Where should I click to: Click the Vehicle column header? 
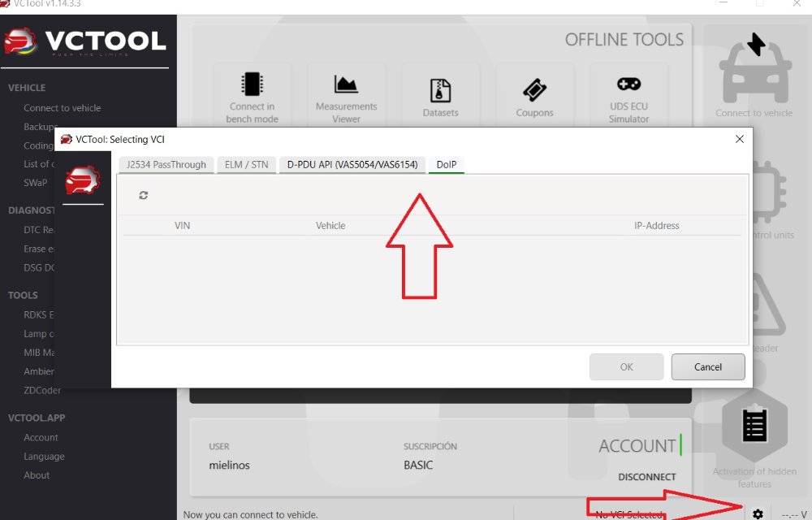(x=330, y=226)
